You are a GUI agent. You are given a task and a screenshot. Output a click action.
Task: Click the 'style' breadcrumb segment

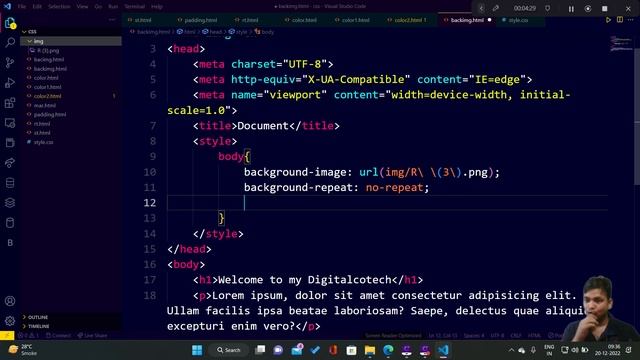tap(238, 32)
